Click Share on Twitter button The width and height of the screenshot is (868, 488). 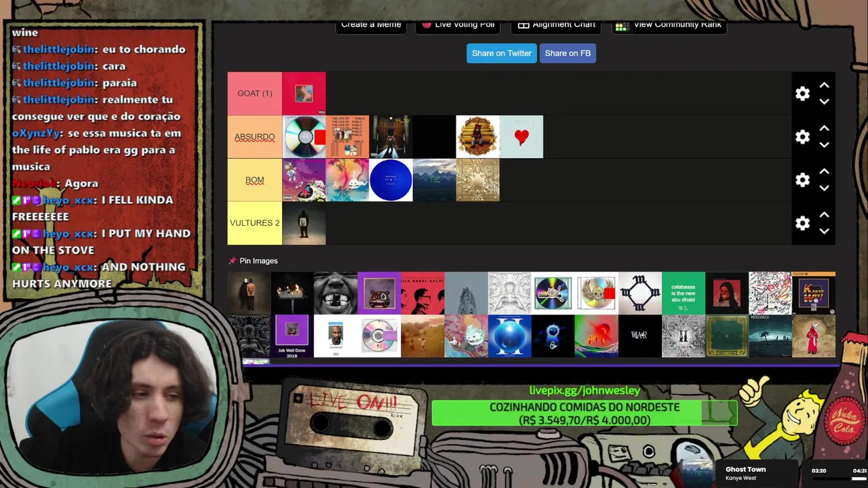[x=502, y=54]
